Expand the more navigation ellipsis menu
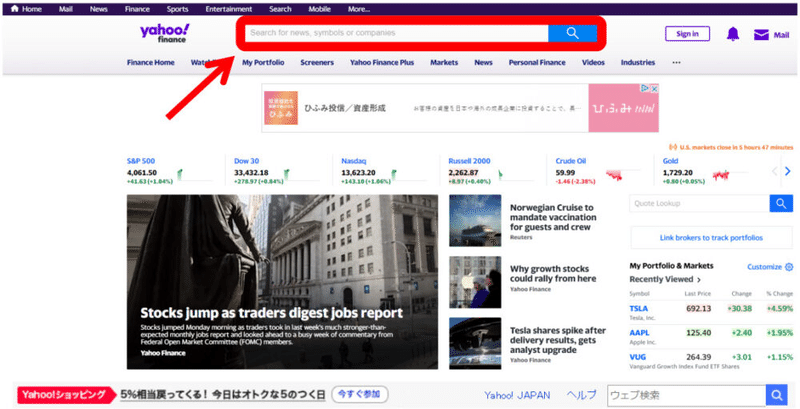This screenshot has height=409, width=800. pos(677,62)
